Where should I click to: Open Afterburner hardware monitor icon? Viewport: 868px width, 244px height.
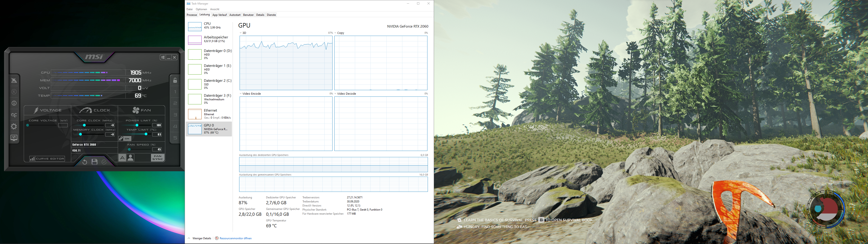14,138
